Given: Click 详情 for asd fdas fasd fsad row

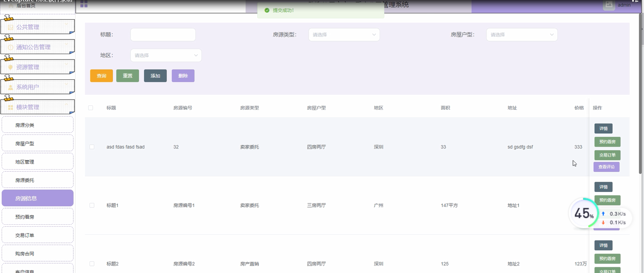Looking at the screenshot, I should tap(603, 128).
